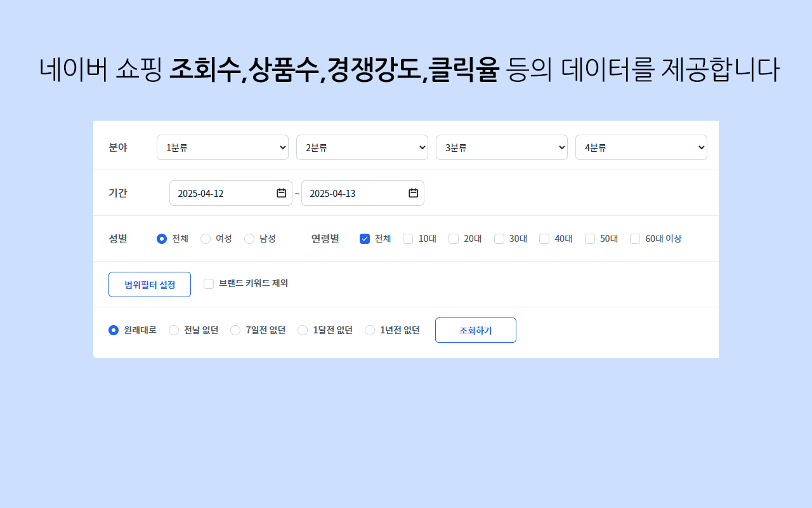Expand the 3분류 category dropdown

coord(502,147)
